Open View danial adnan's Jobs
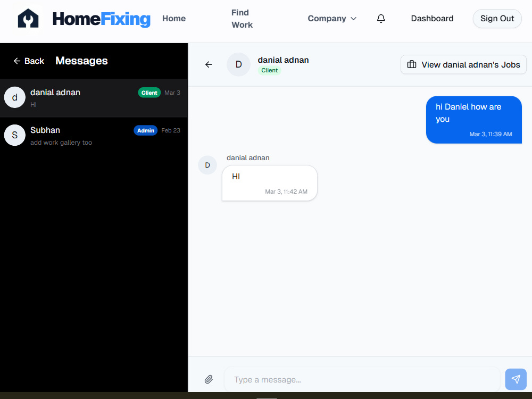Image resolution: width=532 pixels, height=399 pixels. [463, 64]
